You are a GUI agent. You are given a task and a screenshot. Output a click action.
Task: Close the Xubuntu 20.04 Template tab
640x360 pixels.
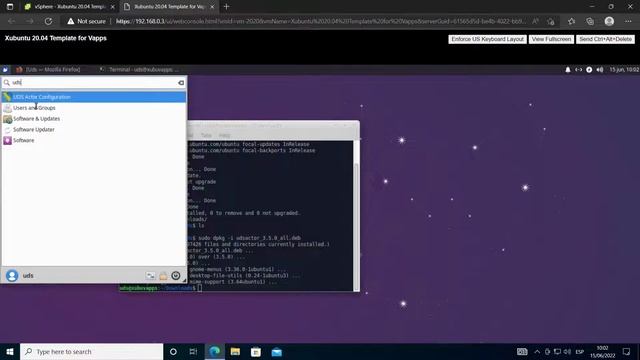coord(212,7)
